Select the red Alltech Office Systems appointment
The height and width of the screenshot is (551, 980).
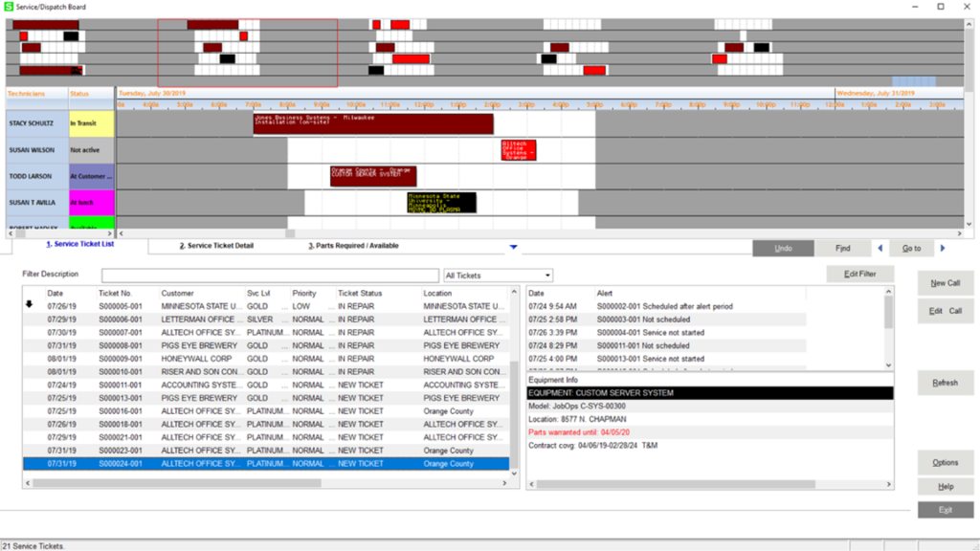point(518,150)
